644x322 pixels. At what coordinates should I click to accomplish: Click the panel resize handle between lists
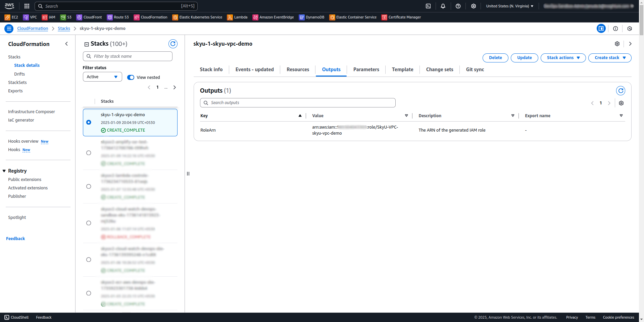(188, 174)
